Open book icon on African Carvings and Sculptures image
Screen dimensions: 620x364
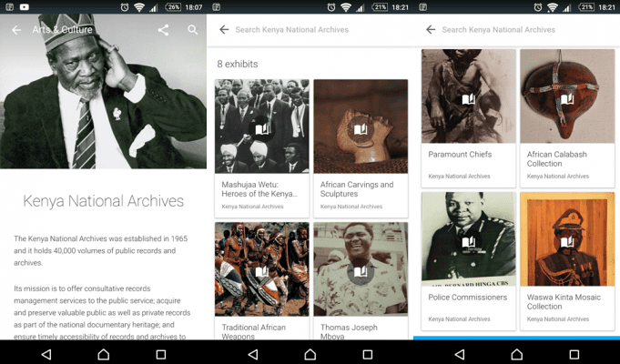(361, 129)
